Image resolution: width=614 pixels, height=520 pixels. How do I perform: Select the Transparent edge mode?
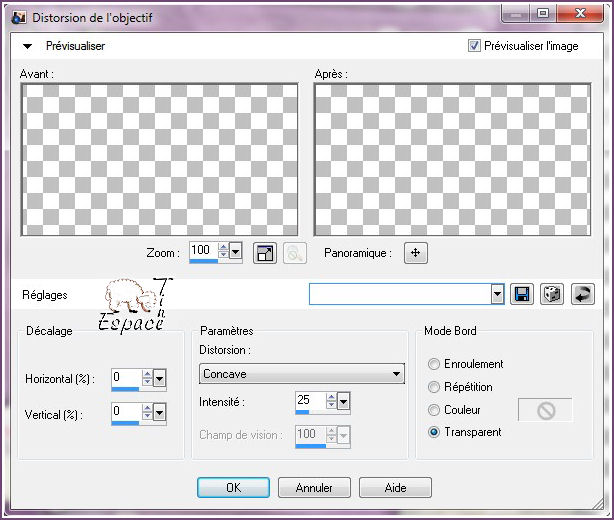(433, 432)
